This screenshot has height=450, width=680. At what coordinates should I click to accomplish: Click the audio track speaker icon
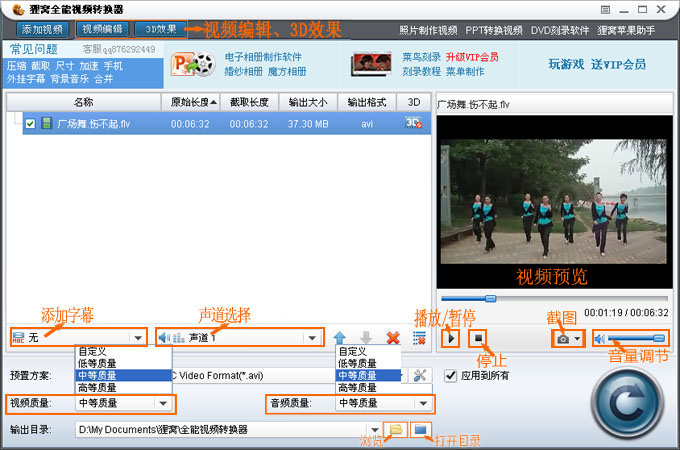[164, 337]
